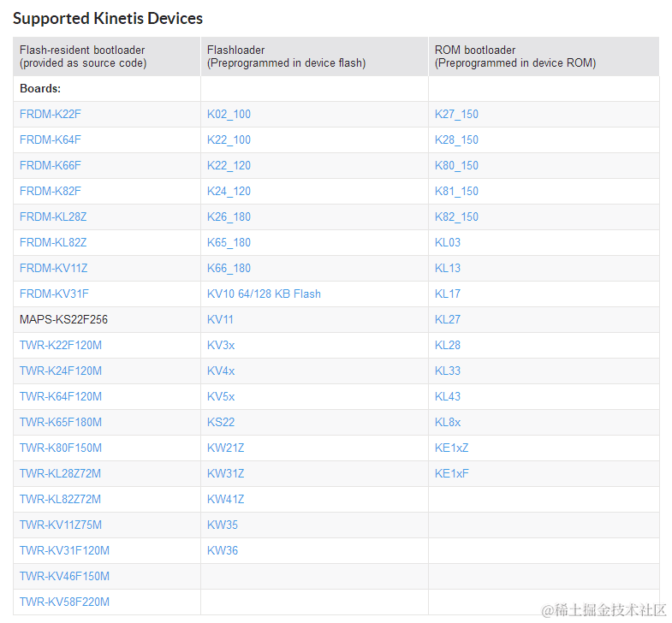Open the KE1xF link
672x623 pixels.
[x=452, y=474]
